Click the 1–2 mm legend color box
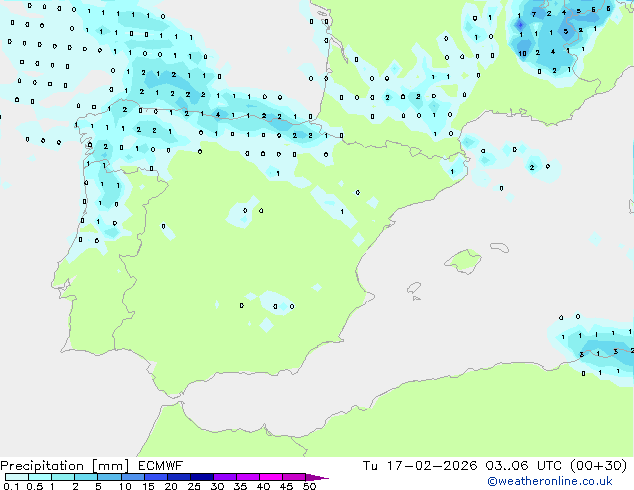Viewport: 634px width, 490px height. tap(63, 477)
